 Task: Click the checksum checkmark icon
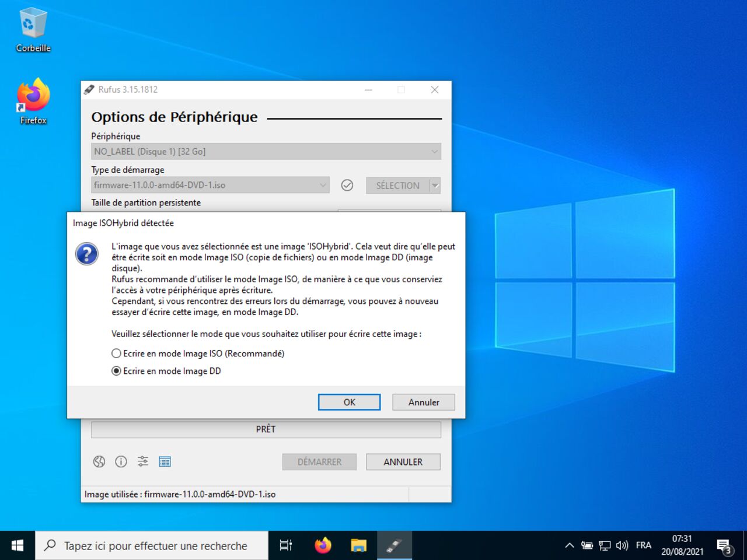(347, 185)
